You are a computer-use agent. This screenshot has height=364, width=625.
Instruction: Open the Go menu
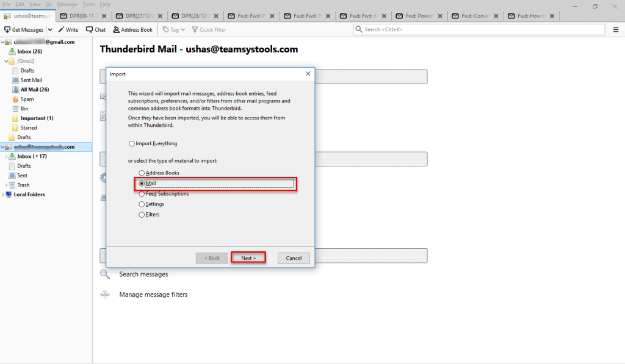tap(49, 4)
